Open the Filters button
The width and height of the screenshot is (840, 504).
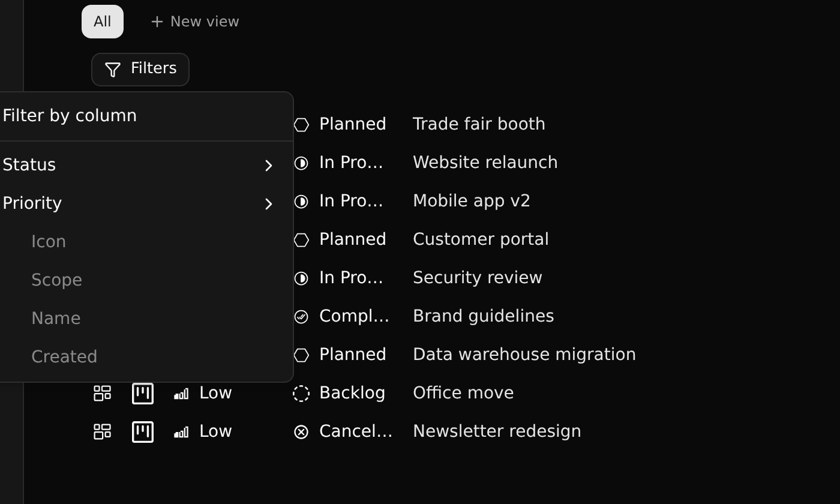click(x=140, y=70)
